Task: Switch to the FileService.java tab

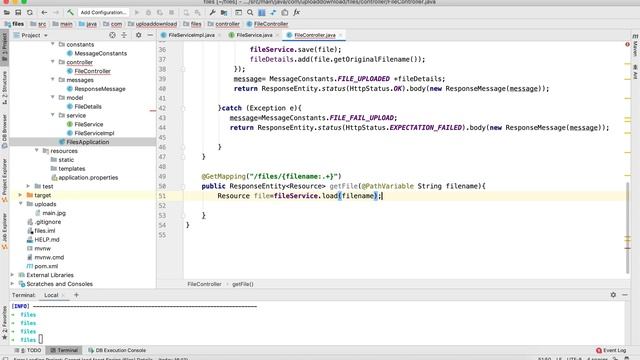Action: (x=254, y=36)
